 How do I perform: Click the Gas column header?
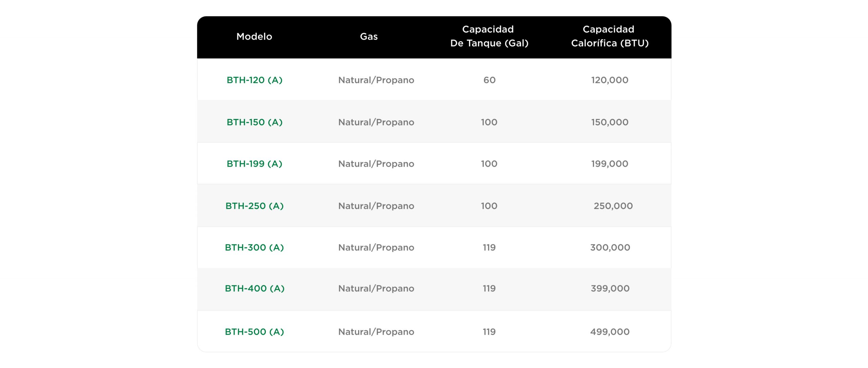point(369,37)
